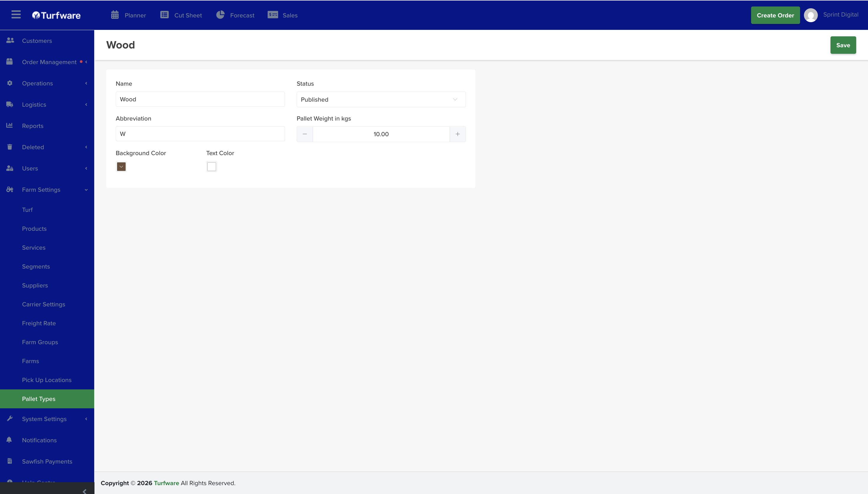Expand Logistics submenu chevron
The height and width of the screenshot is (494, 868).
pyautogui.click(x=86, y=105)
